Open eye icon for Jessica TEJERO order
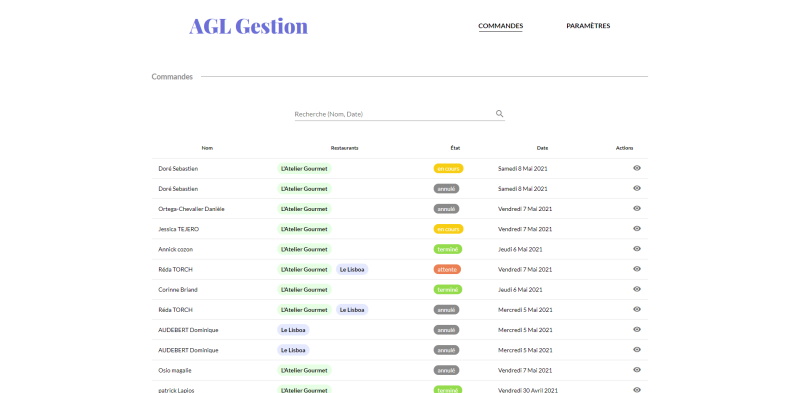 637,228
